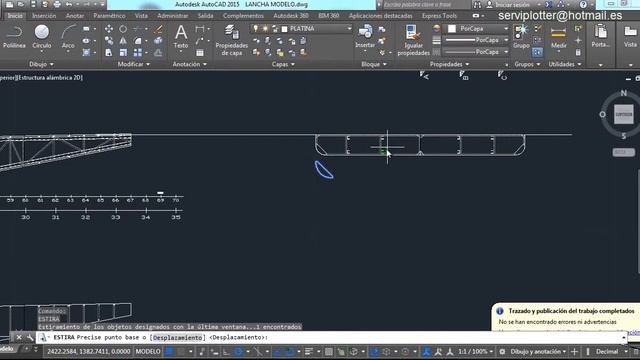Toggle lineweight display in status bar

click(309, 351)
